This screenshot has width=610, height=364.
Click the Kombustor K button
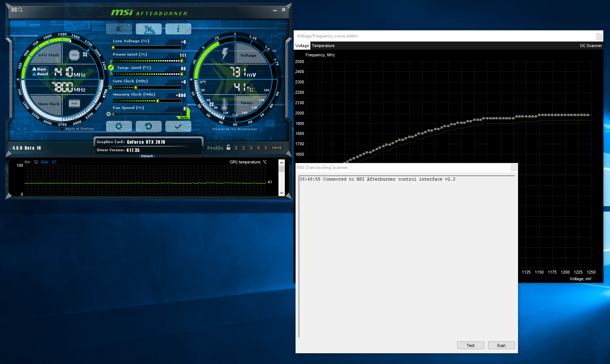click(119, 29)
